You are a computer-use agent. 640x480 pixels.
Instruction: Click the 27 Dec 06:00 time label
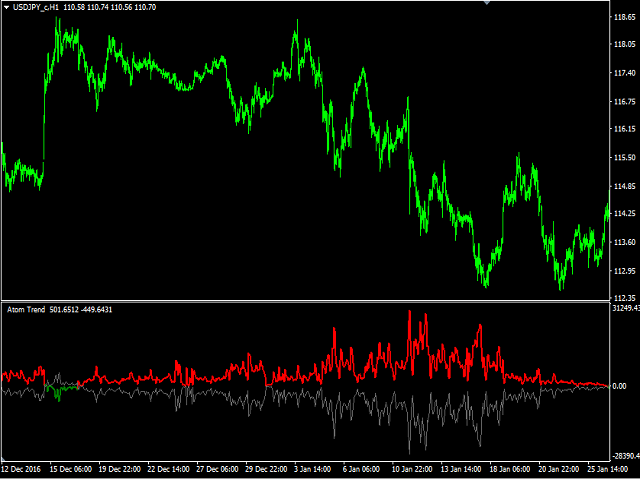(x=217, y=469)
